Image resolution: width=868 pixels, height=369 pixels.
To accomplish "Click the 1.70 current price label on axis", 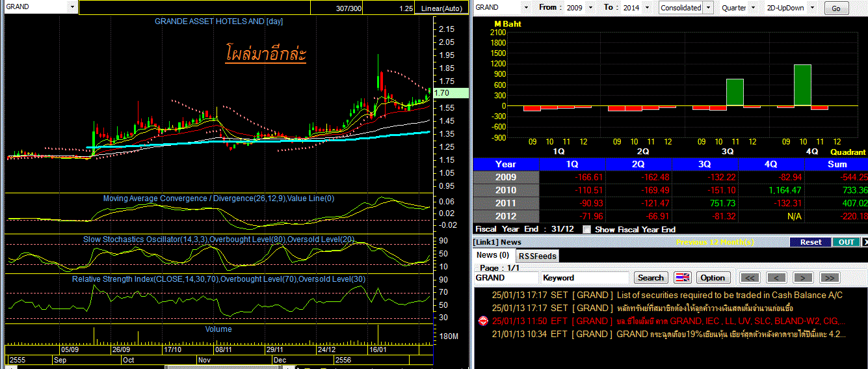I will click(x=449, y=93).
